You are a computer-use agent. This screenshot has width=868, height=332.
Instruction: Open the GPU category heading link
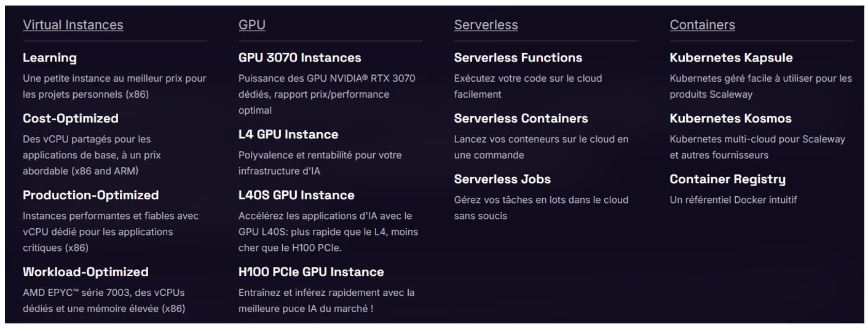(251, 25)
